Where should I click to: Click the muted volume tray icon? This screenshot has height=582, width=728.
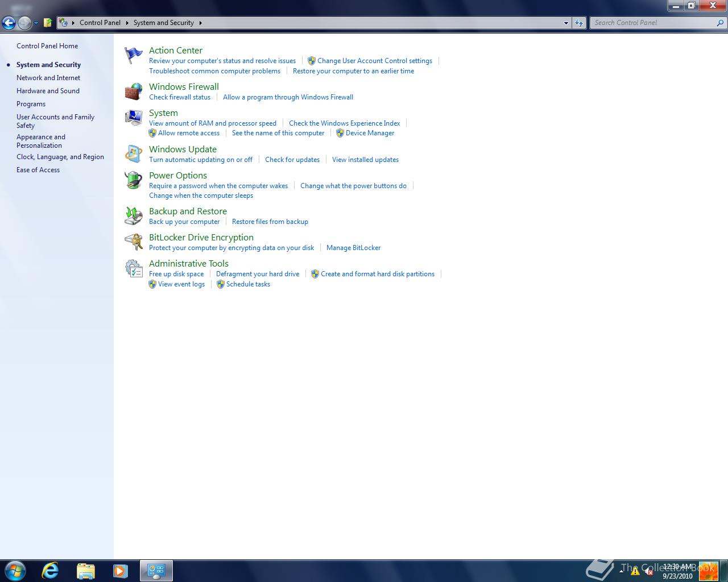648,571
